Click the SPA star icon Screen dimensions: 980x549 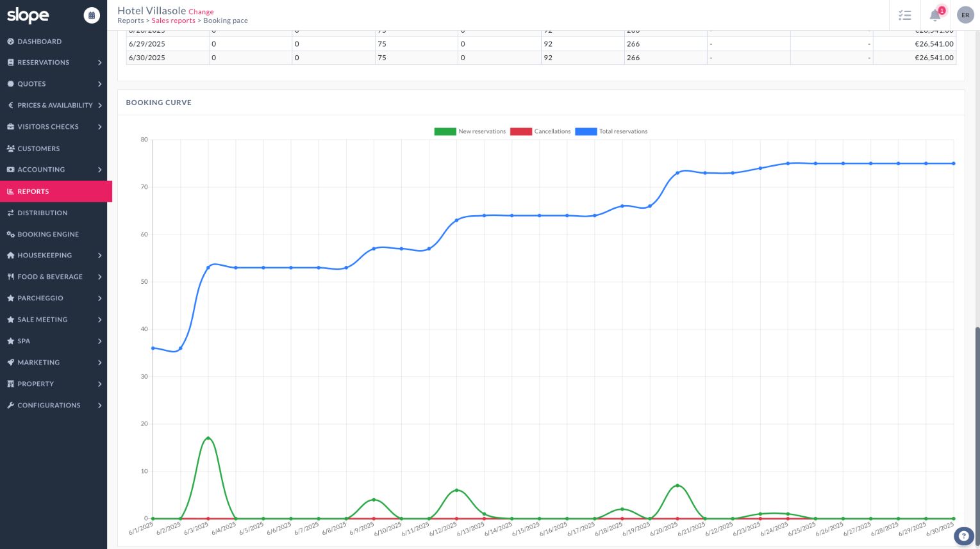[10, 341]
